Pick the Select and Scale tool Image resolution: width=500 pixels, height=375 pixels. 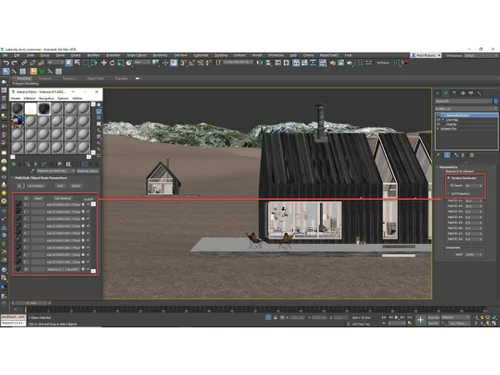pyautogui.click(x=121, y=63)
